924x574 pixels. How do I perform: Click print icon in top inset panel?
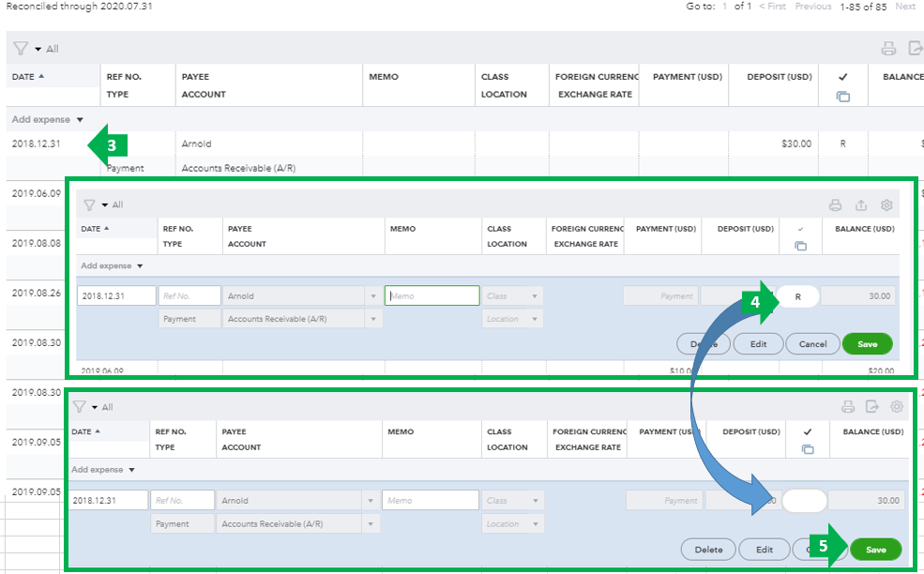(835, 205)
